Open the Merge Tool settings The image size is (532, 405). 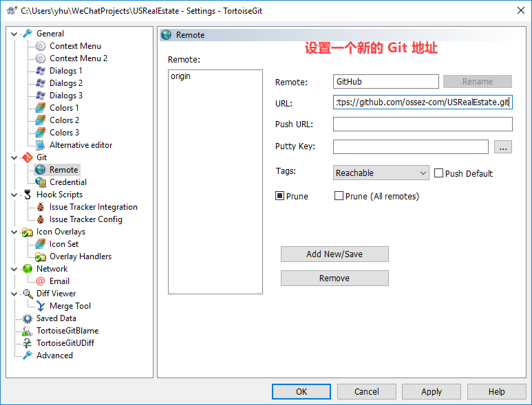70,306
